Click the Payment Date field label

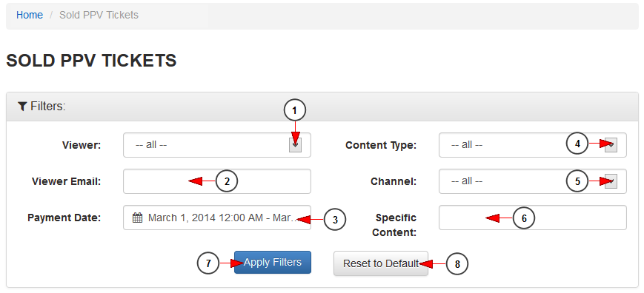pos(64,218)
